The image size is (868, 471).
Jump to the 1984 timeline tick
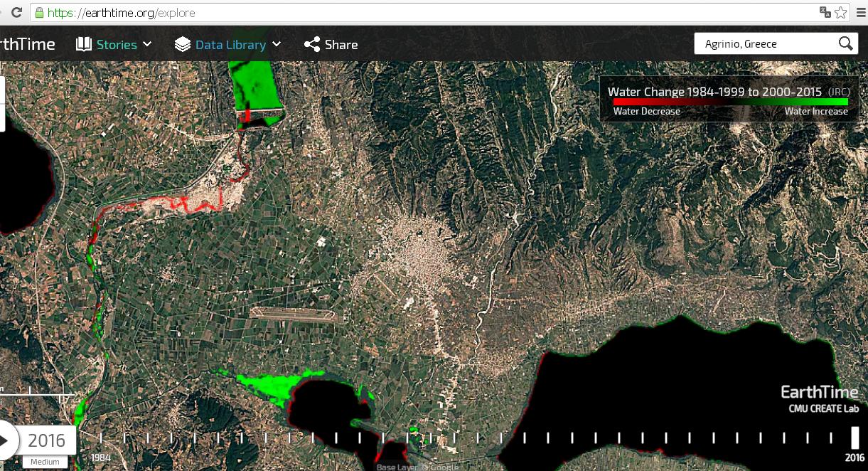pos(101,438)
